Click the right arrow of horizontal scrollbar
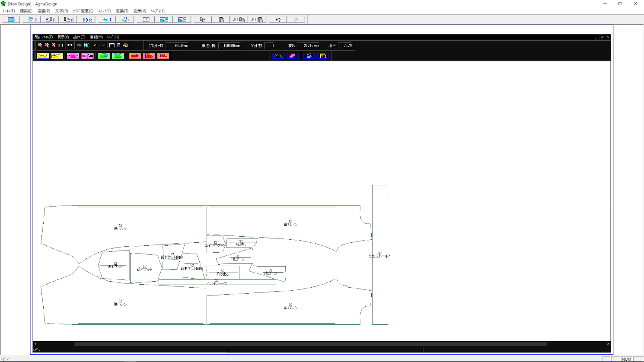644x362 pixels. pos(608,344)
